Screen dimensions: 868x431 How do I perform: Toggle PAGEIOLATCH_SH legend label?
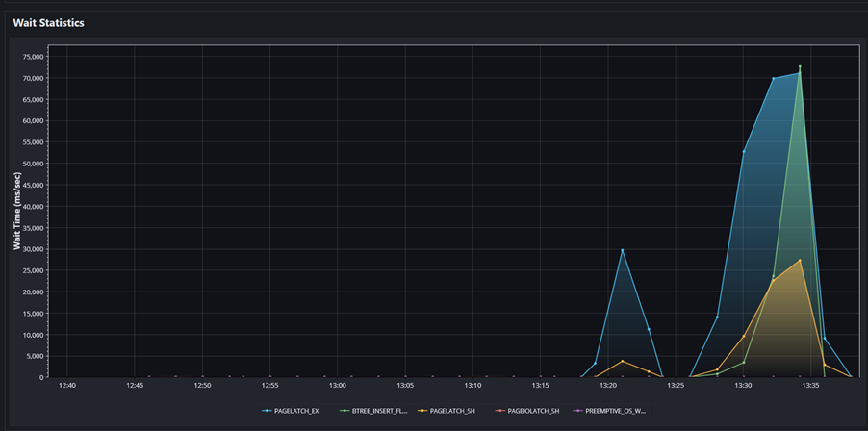533,411
